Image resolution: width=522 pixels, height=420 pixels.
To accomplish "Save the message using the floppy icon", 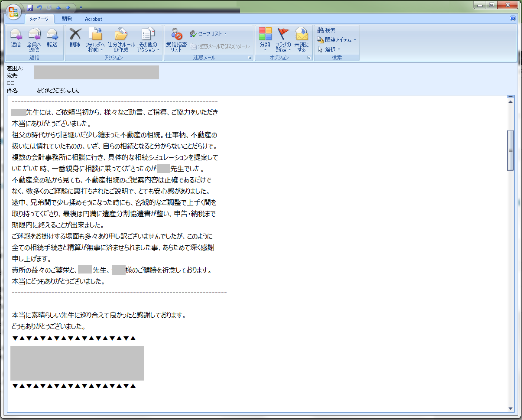I will pos(30,7).
